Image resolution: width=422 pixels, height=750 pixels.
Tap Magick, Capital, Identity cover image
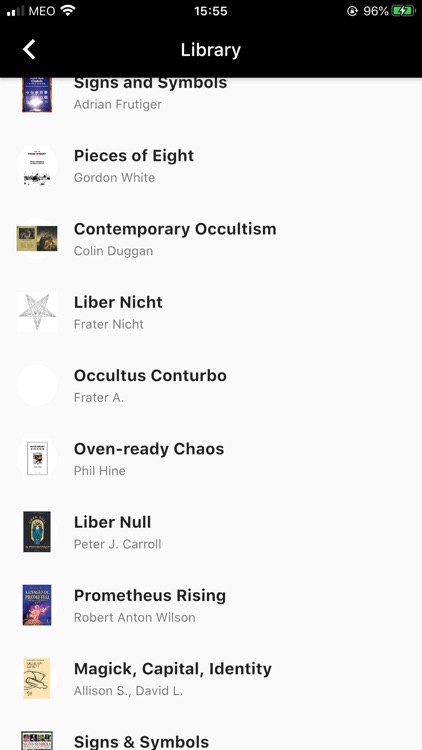[x=37, y=678]
